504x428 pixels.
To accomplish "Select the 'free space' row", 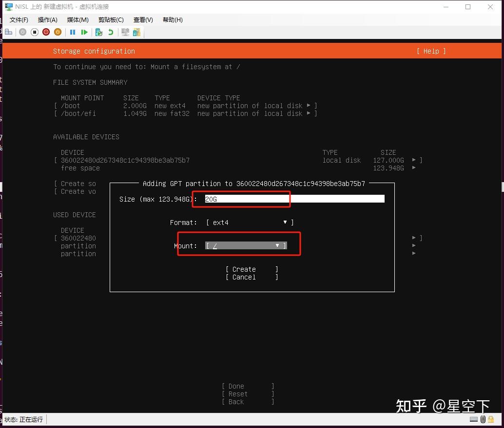I will click(80, 168).
